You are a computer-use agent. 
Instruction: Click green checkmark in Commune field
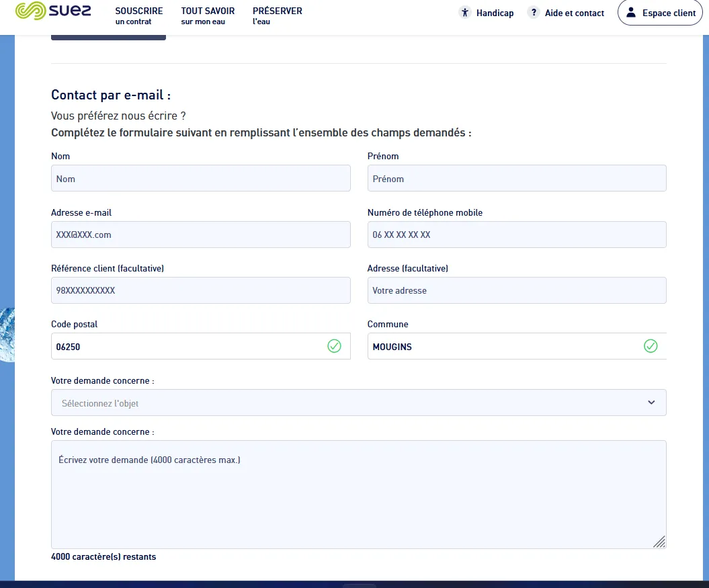[x=651, y=346]
